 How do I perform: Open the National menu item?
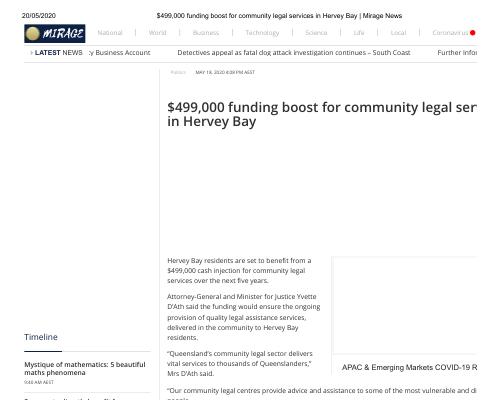[x=110, y=33]
